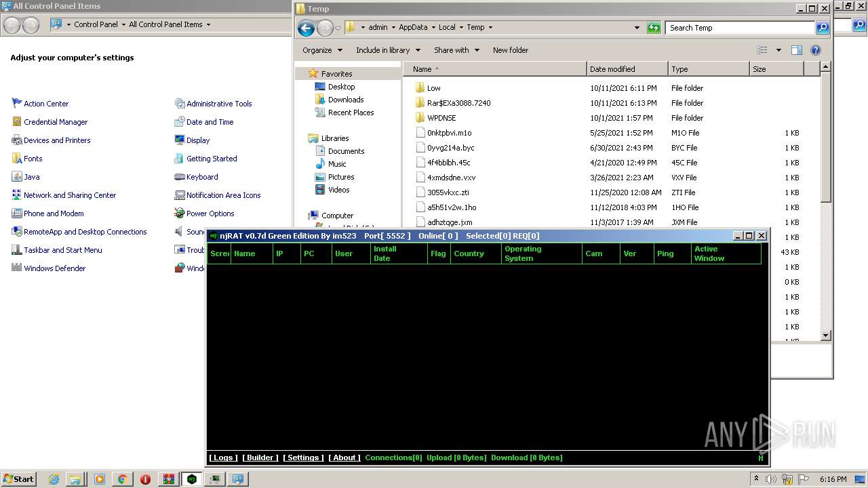Click the njRAT title bar app icon
Viewport: 868px width, 488px height.
click(x=214, y=236)
